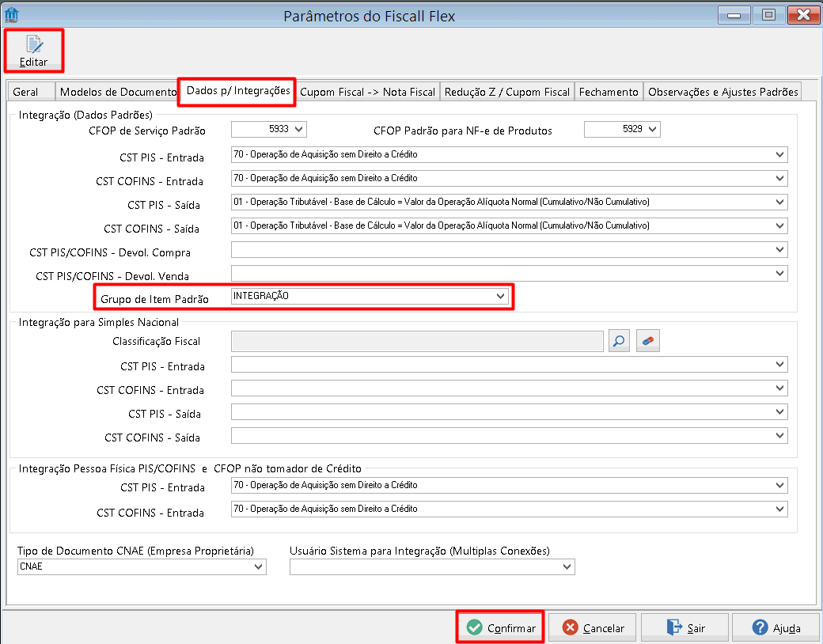Click the Classificação Fiscal input field
Viewport: 823px width, 644px height.
click(x=417, y=341)
